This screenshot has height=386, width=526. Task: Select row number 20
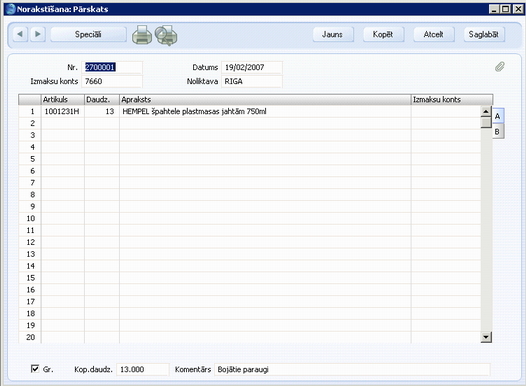(x=30, y=337)
